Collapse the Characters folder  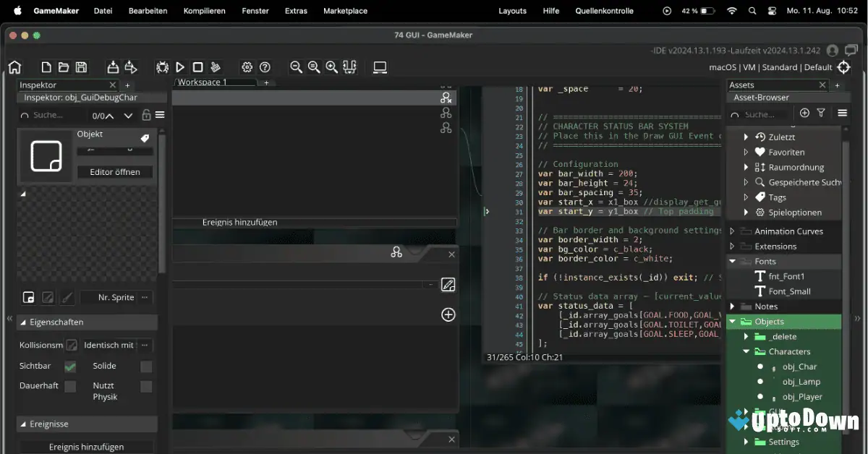tap(747, 351)
